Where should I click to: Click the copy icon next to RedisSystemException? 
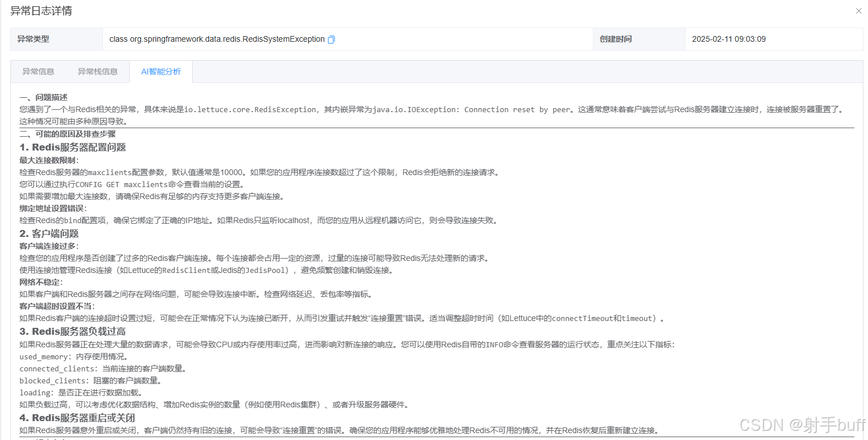click(331, 39)
